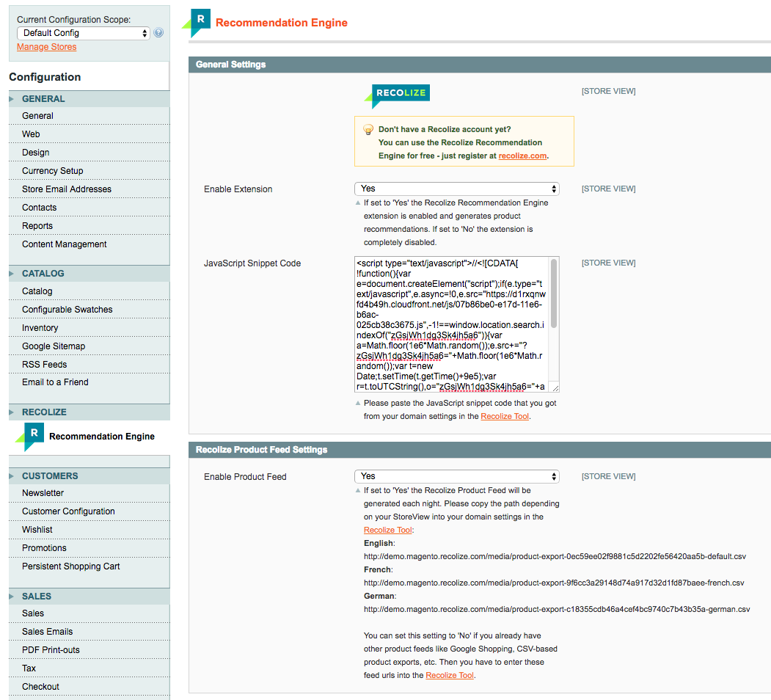Click the Recolize brand logo in General Settings

click(397, 95)
